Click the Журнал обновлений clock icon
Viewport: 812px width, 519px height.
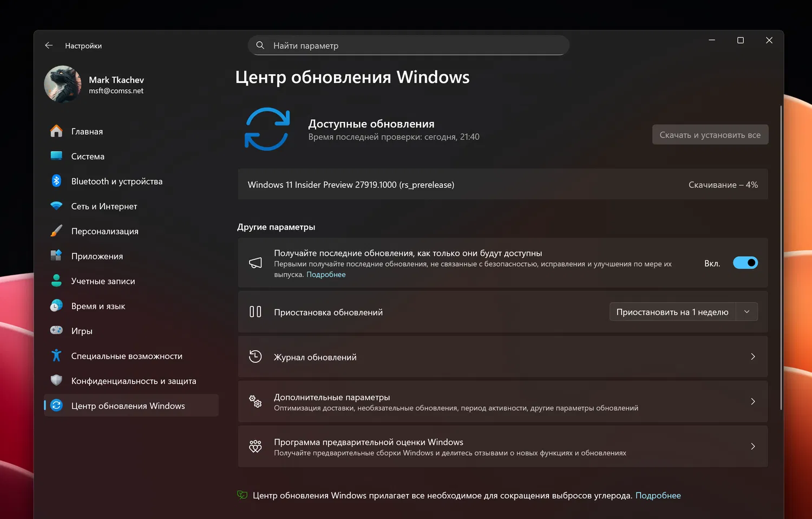pos(255,356)
